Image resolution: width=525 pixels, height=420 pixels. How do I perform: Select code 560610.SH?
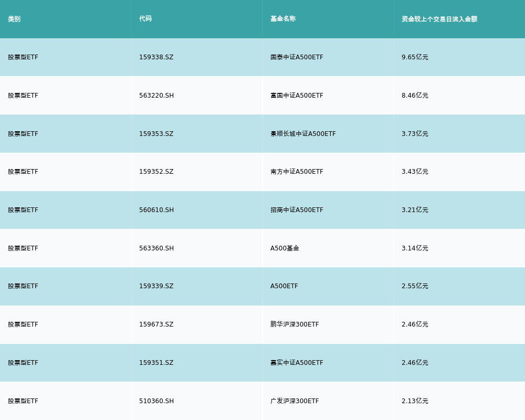(156, 210)
